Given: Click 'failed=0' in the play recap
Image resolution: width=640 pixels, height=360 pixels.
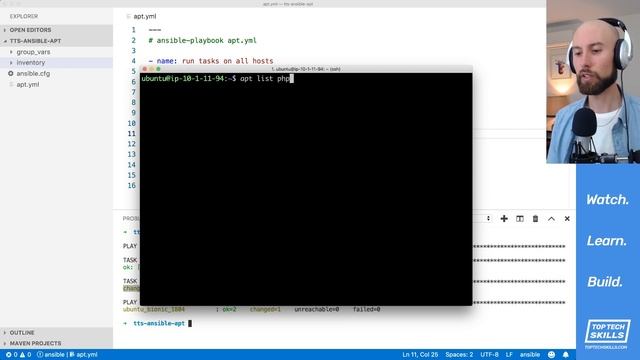Looking at the screenshot, I should 367,309.
